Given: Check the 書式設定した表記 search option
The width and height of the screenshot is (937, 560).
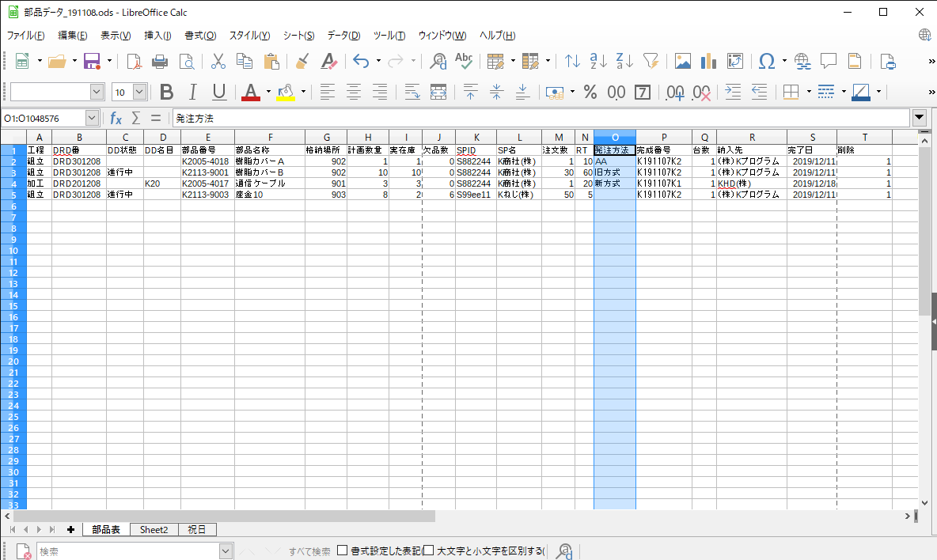Looking at the screenshot, I should [343, 551].
